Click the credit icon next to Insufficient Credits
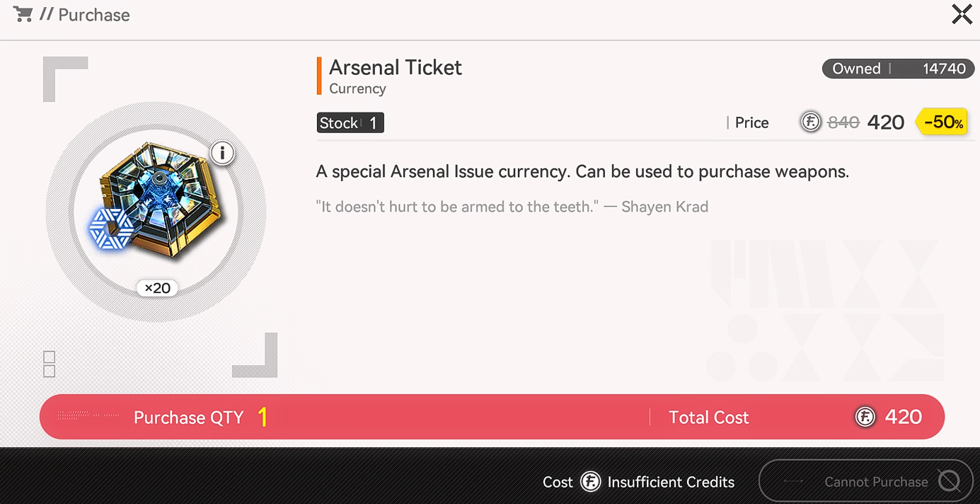980x504 pixels. [590, 482]
